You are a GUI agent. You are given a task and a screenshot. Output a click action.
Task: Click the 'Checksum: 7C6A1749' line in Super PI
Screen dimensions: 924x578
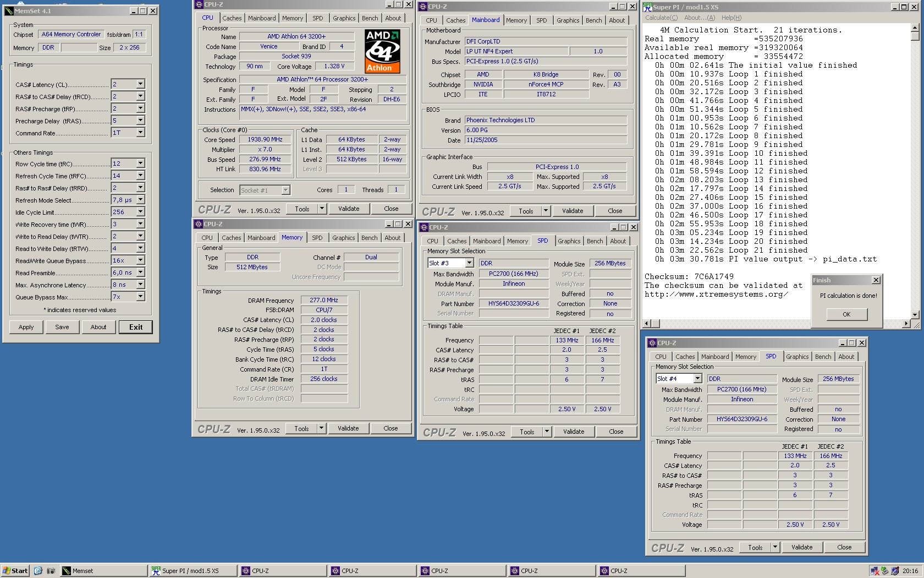[689, 276]
